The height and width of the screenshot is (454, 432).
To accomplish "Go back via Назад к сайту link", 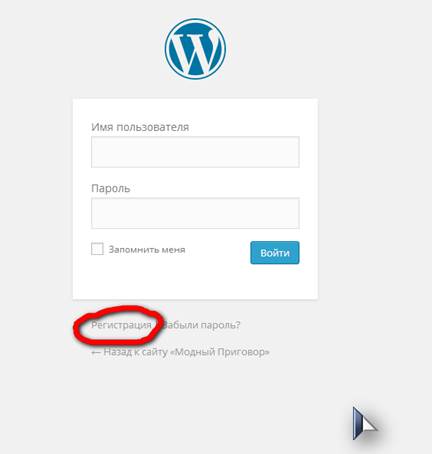I will point(180,352).
